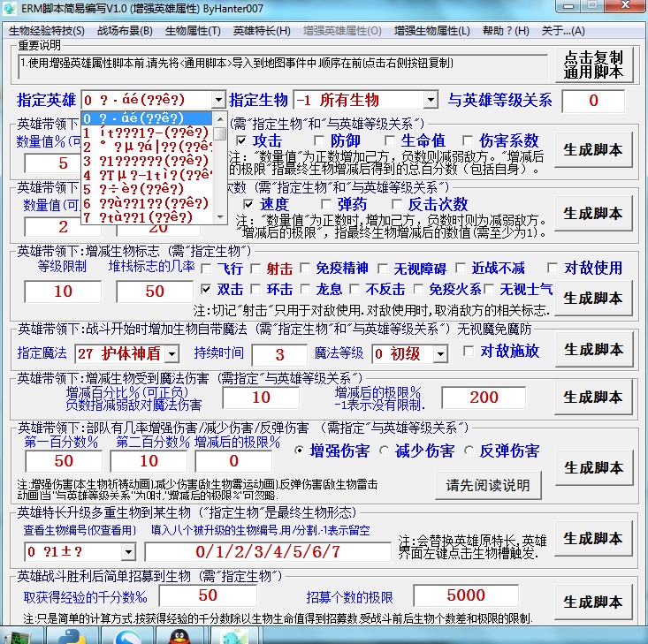Click the ERM app icon in title bar
648x644 pixels.
point(10,9)
